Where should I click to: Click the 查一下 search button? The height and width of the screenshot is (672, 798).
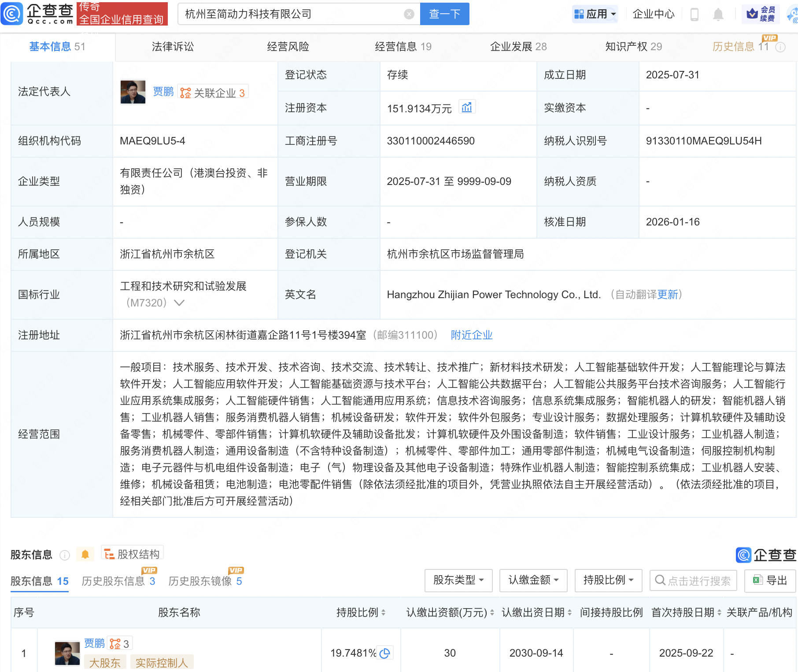pyautogui.click(x=444, y=14)
